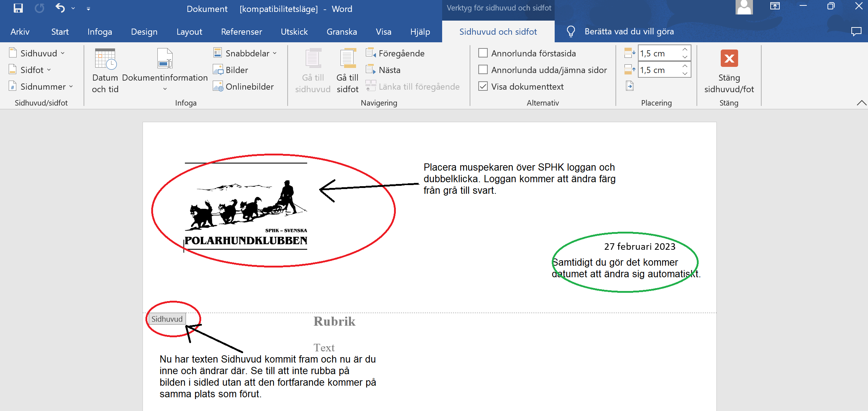The width and height of the screenshot is (868, 411).
Task: Click header-from-top distance field
Action: 659,53
